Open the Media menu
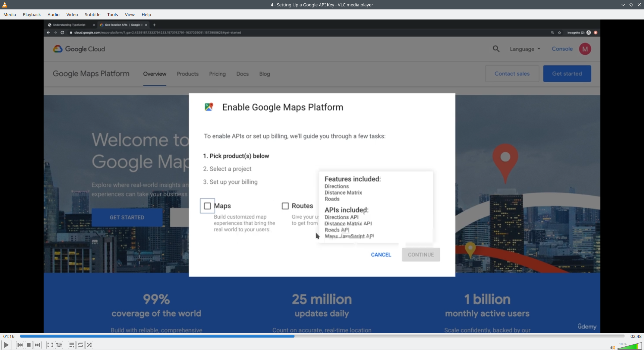Viewport: 644px width, 350px height. point(10,14)
